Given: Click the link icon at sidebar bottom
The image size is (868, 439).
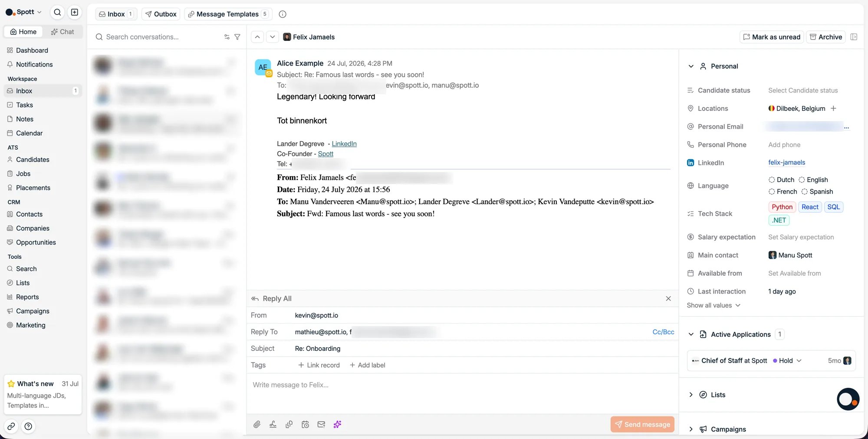Looking at the screenshot, I should tap(11, 426).
